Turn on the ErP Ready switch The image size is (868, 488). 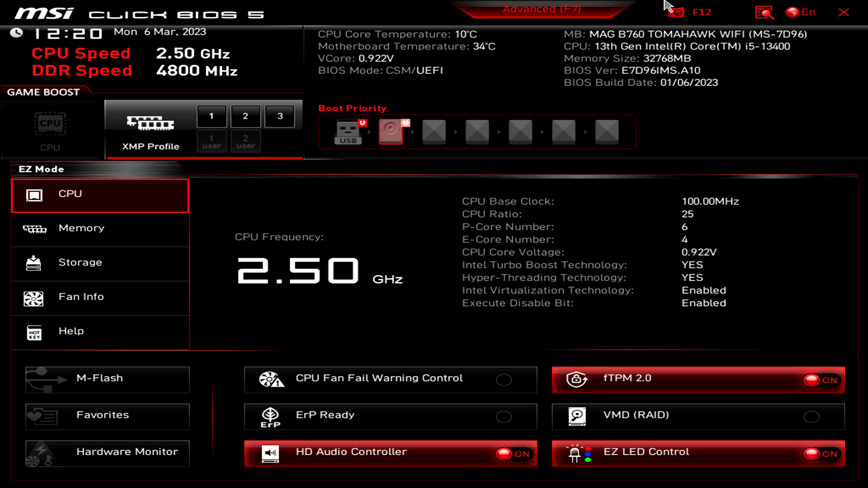click(504, 417)
